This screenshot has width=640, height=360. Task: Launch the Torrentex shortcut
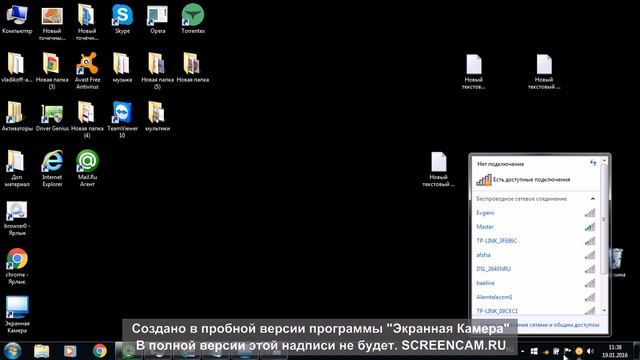[193, 19]
